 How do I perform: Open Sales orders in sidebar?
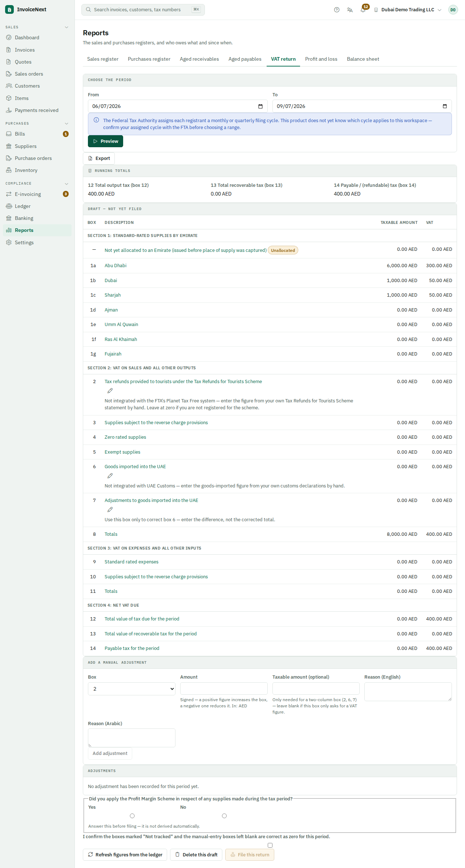[37, 74]
